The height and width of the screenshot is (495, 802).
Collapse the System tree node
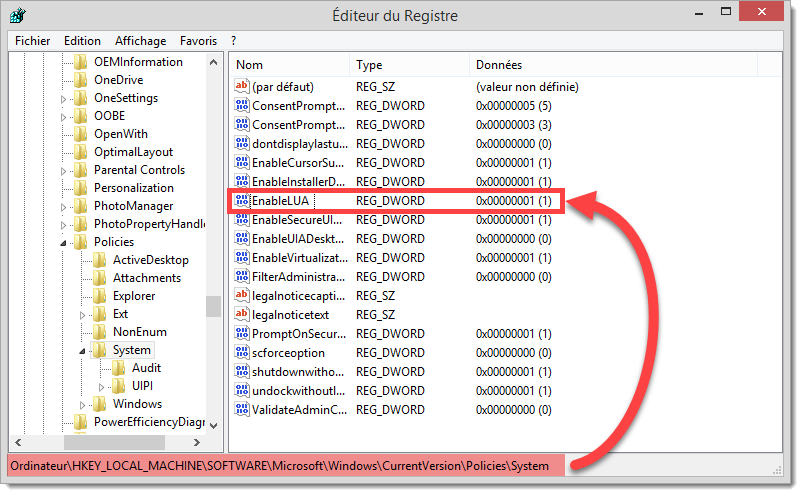(x=82, y=351)
